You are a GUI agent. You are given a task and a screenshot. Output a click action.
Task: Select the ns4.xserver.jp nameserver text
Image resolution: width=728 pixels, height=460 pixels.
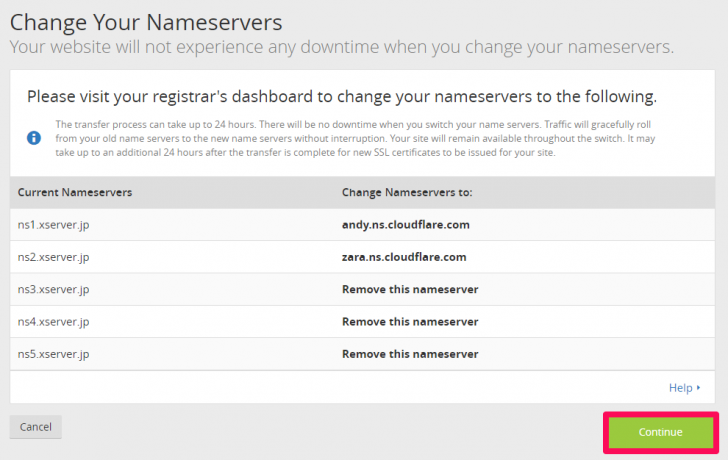tap(53, 322)
